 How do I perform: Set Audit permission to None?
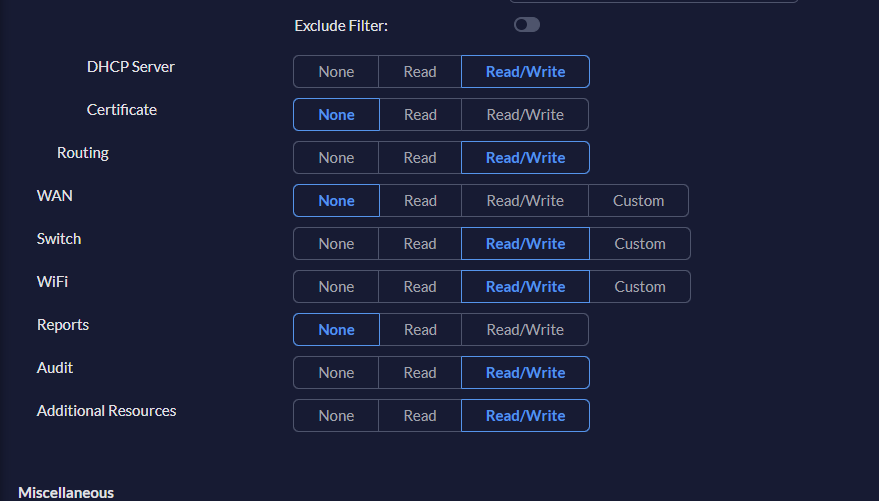point(336,373)
